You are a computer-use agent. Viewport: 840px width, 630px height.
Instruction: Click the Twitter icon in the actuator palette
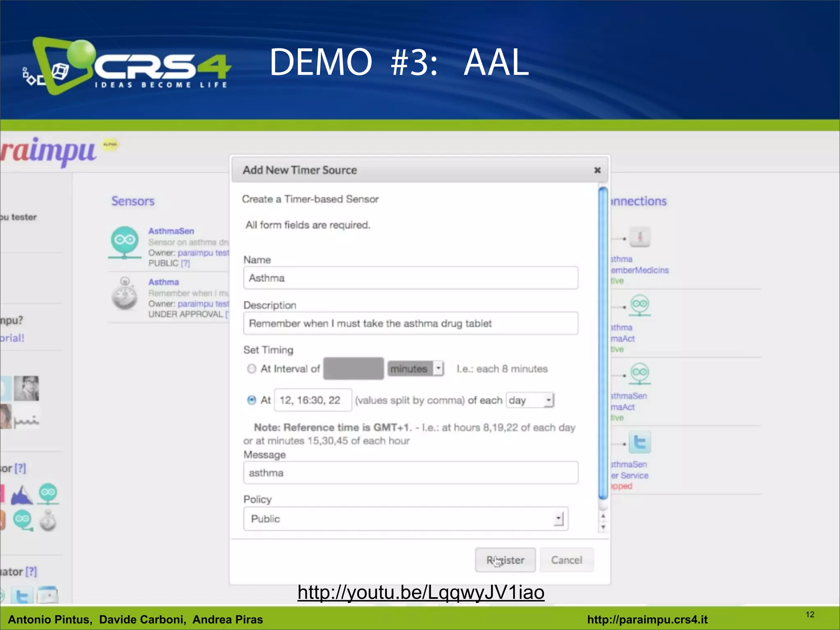pyautogui.click(x=22, y=595)
